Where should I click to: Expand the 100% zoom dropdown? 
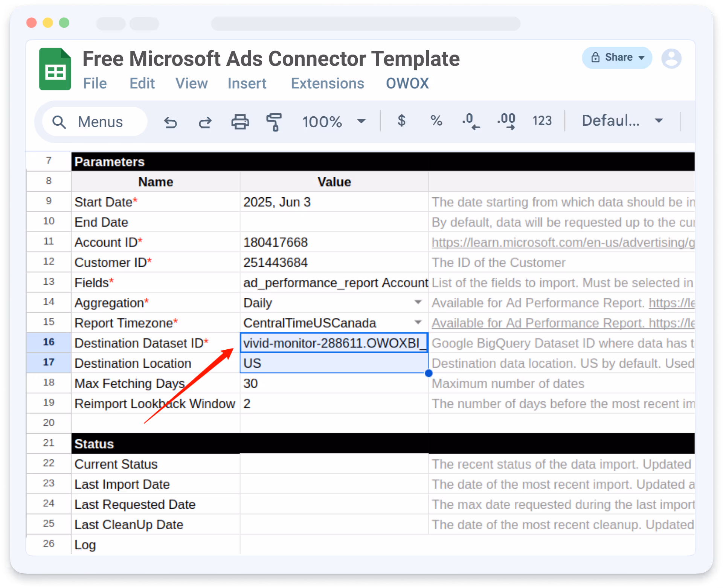334,122
